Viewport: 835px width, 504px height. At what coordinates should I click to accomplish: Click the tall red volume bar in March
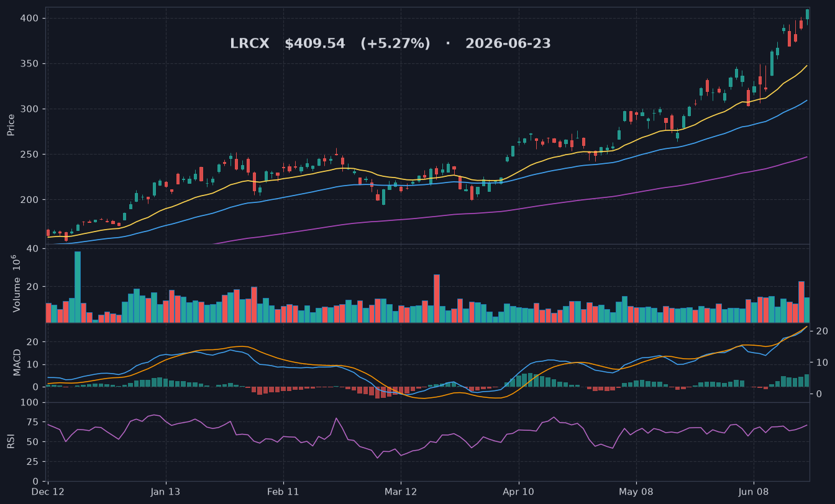pyautogui.click(x=437, y=299)
